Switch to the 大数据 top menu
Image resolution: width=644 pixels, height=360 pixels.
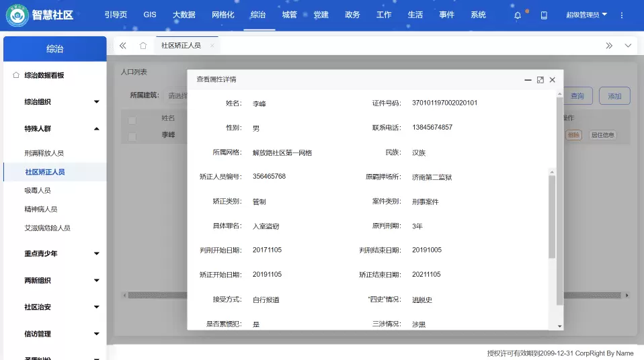(x=184, y=15)
